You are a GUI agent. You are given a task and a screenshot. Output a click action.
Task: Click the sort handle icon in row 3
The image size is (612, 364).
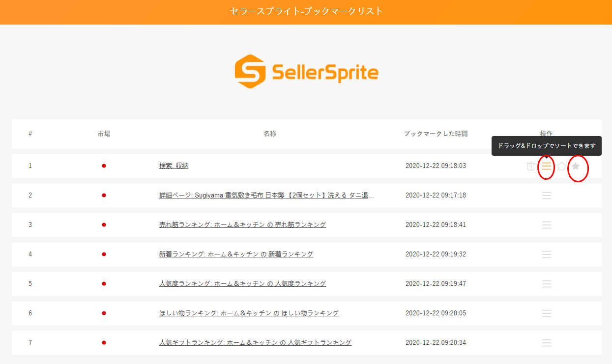point(547,225)
